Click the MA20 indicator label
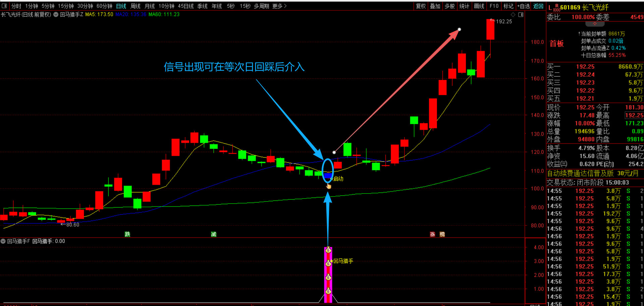644x306 pixels. tap(131, 14)
